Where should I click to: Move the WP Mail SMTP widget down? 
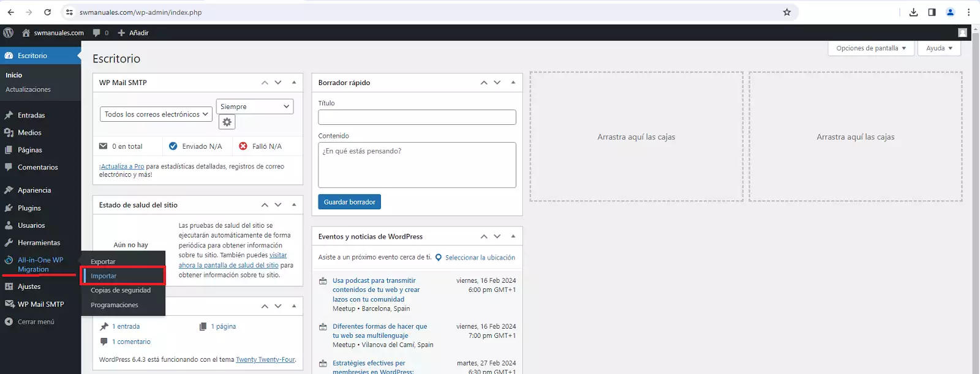pos(278,83)
